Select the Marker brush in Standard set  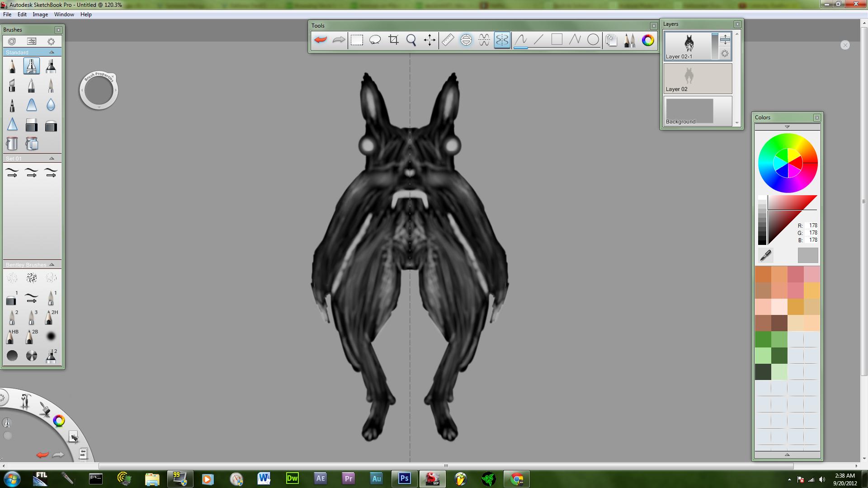pos(51,66)
